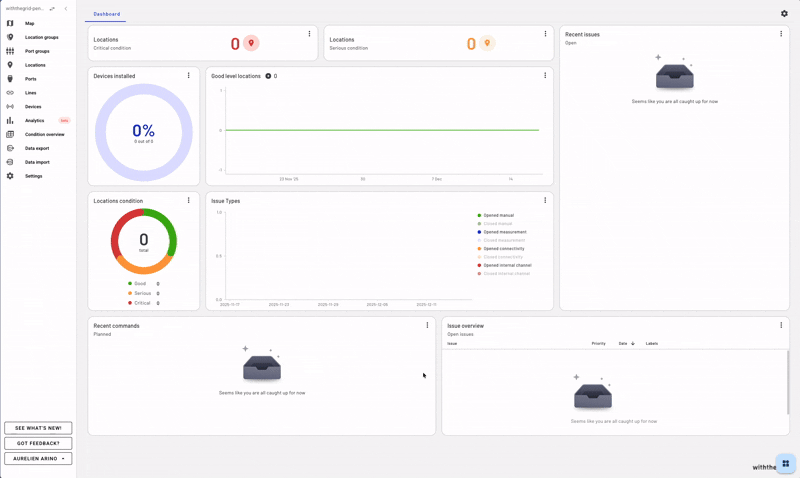
Task: Open Condition overview menu item
Action: (44, 134)
